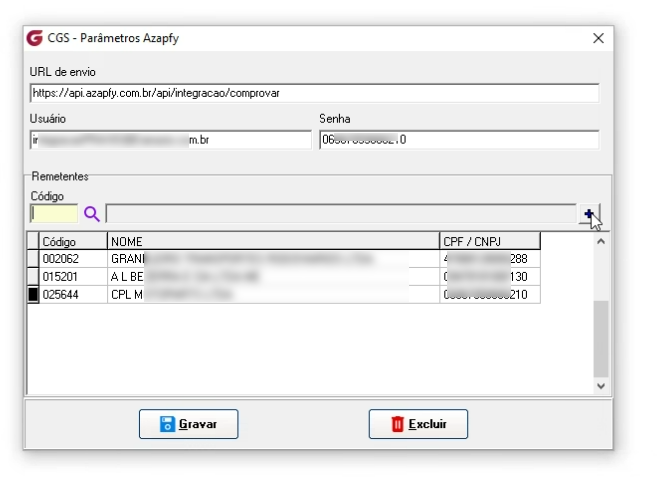658x477 pixels.
Task: Click the name cell starting with A L BE
Action: click(x=274, y=276)
